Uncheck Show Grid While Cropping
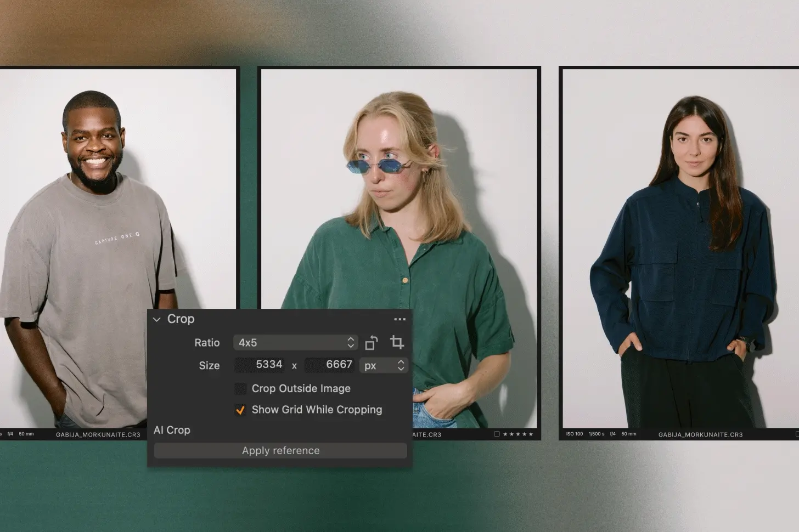 coord(240,410)
